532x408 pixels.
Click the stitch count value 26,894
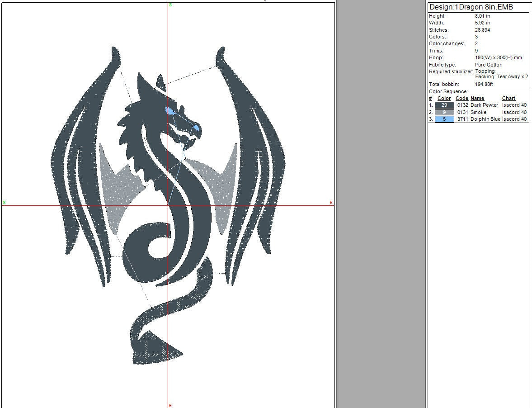482,30
